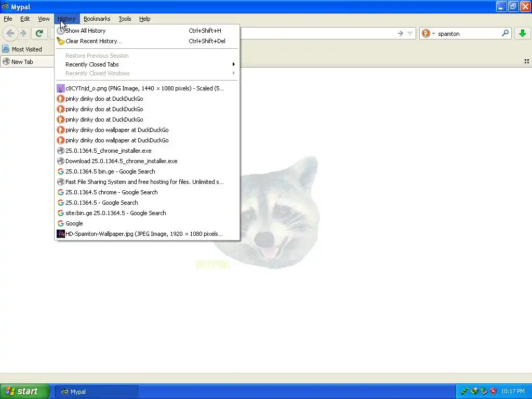Click the Mypal taskbar button
This screenshot has width=532, height=399.
(97, 392)
